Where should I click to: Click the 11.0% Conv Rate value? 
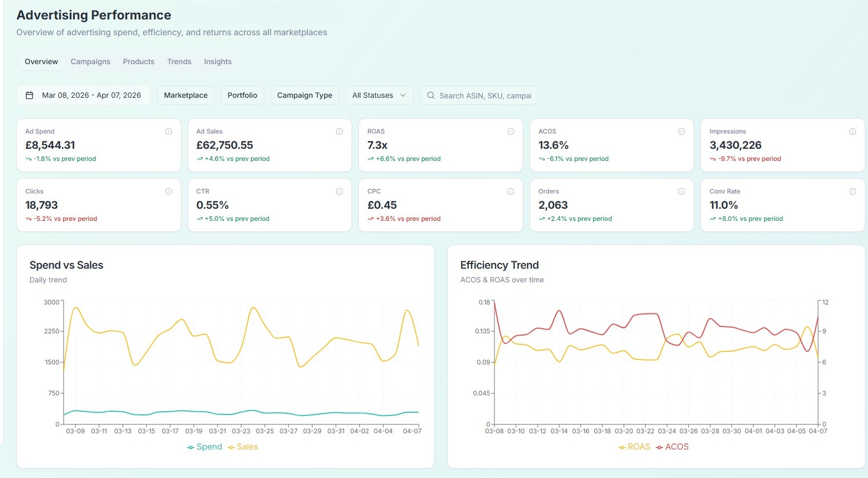click(x=724, y=205)
